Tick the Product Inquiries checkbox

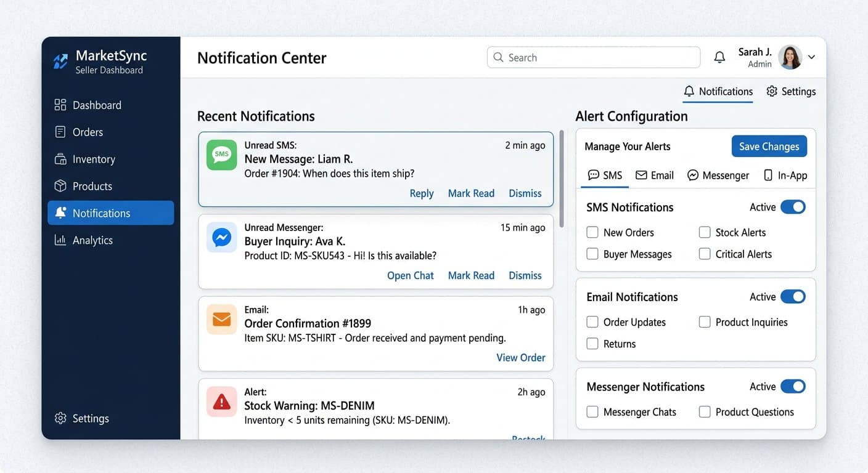705,322
